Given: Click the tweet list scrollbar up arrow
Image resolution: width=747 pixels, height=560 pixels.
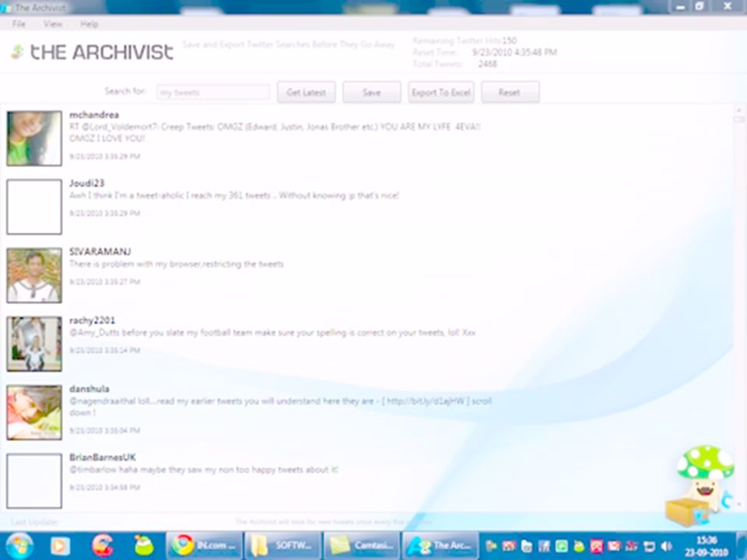Looking at the screenshot, I should tap(739, 110).
